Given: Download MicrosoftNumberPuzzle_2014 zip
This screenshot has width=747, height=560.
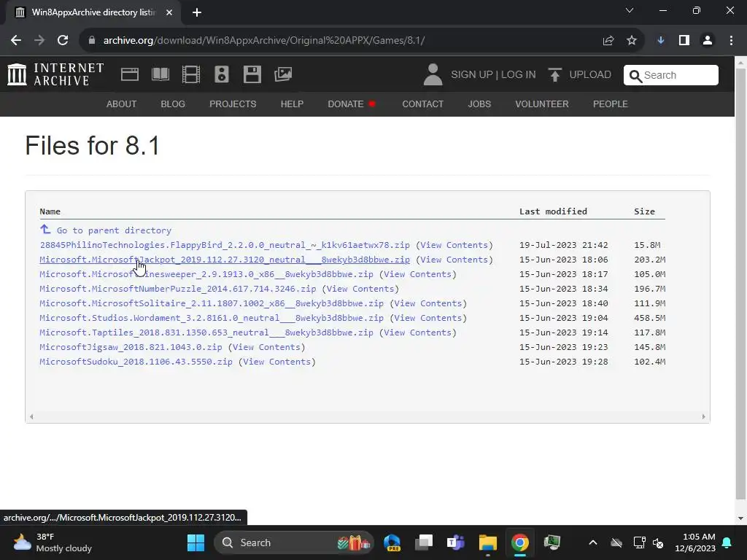Looking at the screenshot, I should (178, 289).
